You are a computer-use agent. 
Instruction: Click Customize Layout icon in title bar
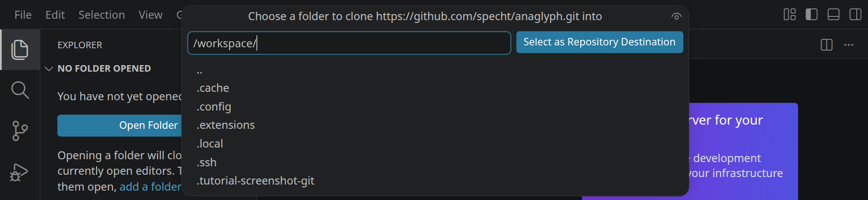(x=790, y=15)
